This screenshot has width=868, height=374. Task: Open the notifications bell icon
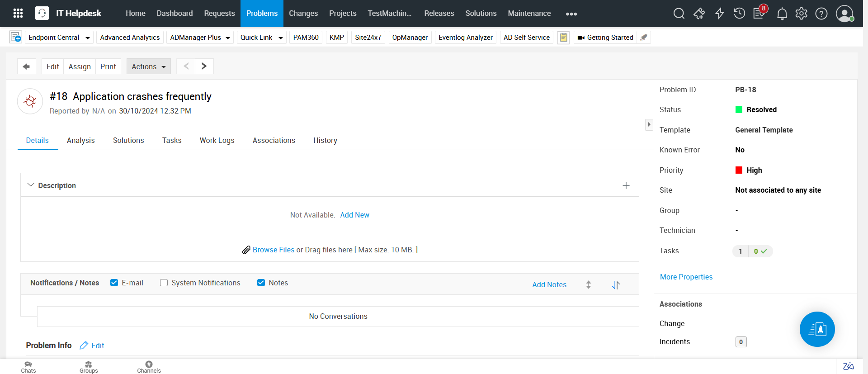click(x=782, y=14)
